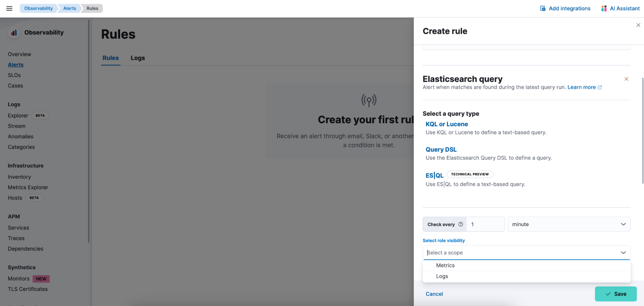
Task: Select the KQL or Lucene query type
Action: click(447, 124)
